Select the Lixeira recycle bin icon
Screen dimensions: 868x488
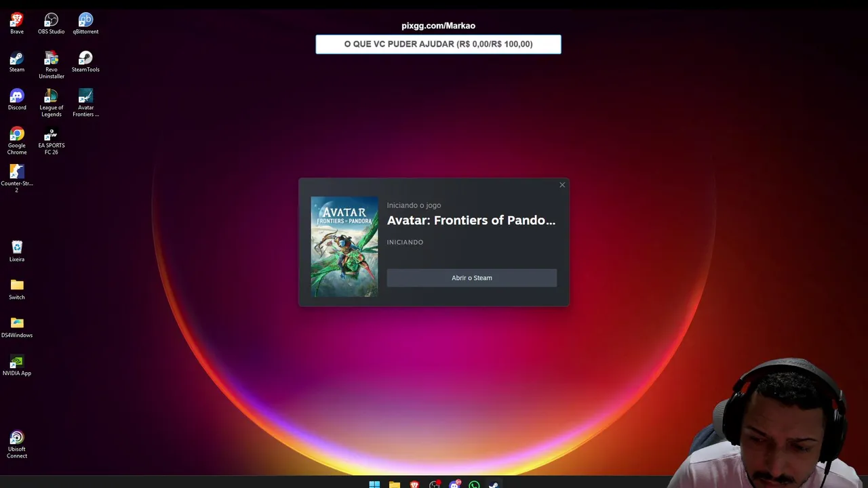pyautogui.click(x=17, y=251)
